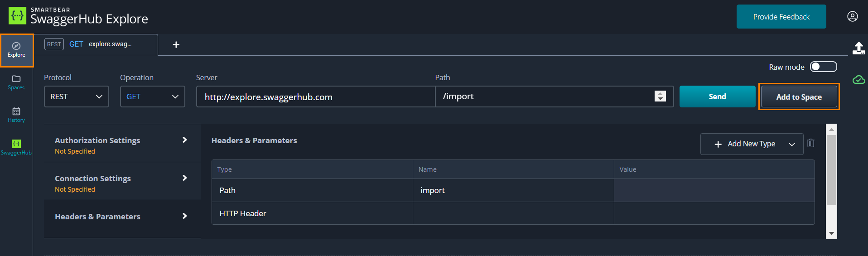
Task: Click the user profile icon
Action: (x=852, y=17)
